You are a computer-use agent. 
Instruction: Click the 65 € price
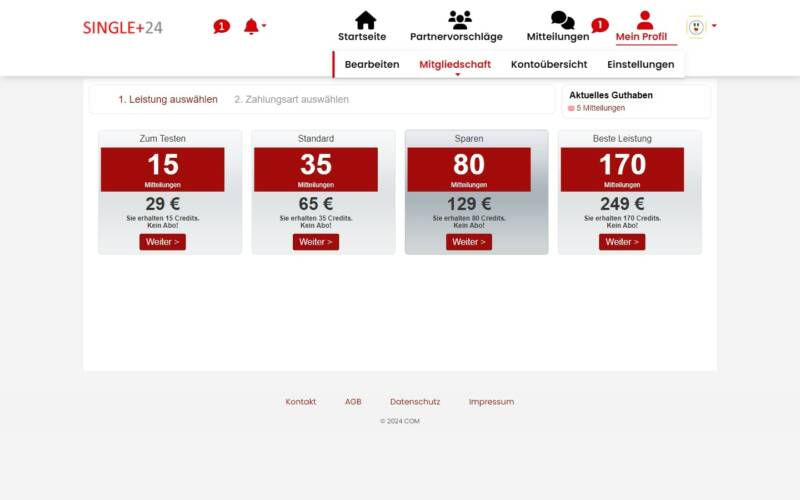point(316,204)
